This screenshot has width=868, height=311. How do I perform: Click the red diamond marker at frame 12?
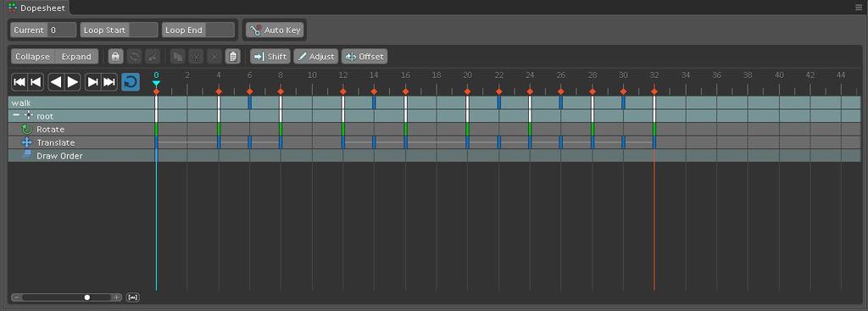point(342,92)
